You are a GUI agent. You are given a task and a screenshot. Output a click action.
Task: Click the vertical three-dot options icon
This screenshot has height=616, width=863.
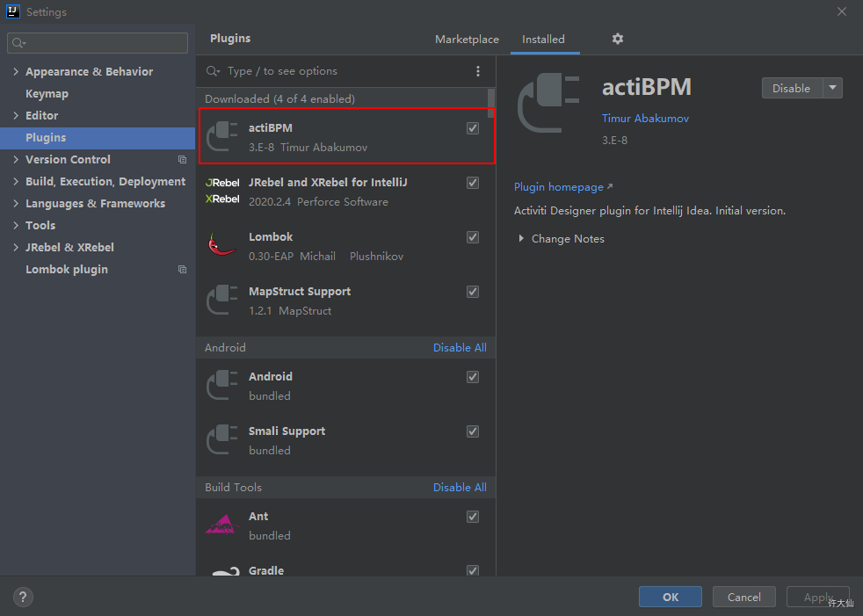coord(478,71)
